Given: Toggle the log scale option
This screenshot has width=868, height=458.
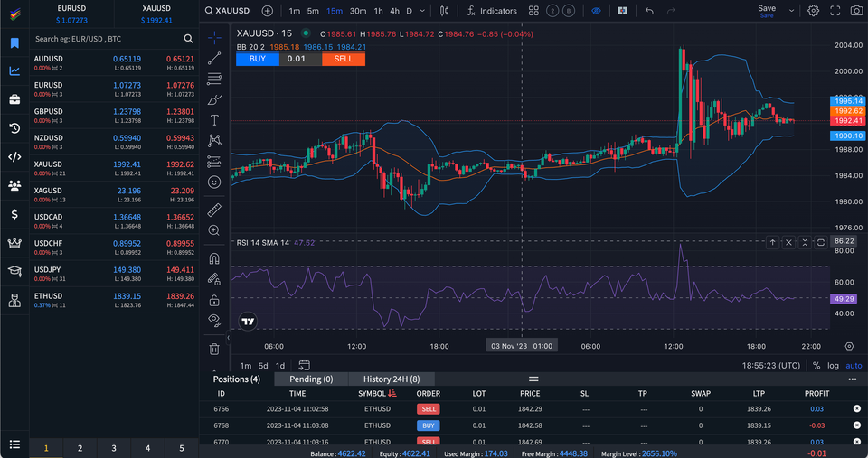Looking at the screenshot, I should tap(833, 366).
